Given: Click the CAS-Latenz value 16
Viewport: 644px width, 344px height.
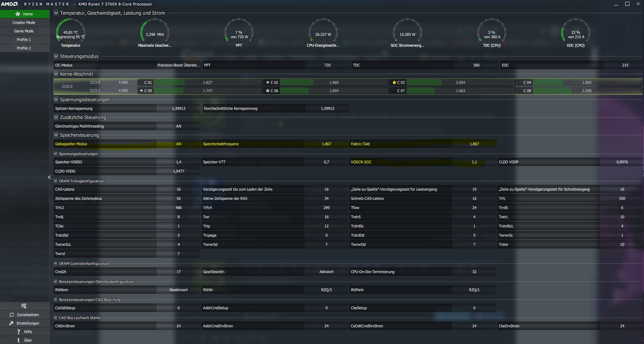Looking at the screenshot, I should (x=178, y=189).
